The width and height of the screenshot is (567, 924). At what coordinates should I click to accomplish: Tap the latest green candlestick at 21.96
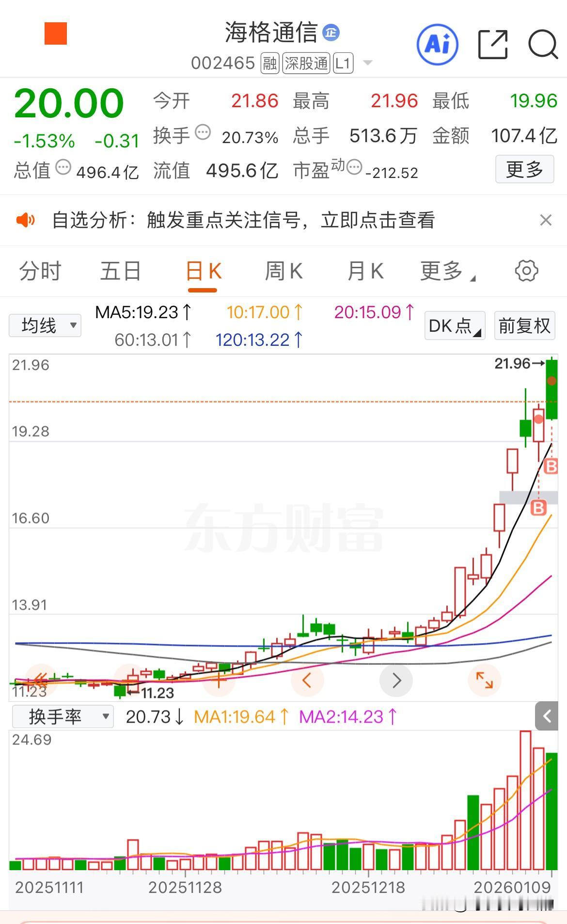[x=551, y=389]
